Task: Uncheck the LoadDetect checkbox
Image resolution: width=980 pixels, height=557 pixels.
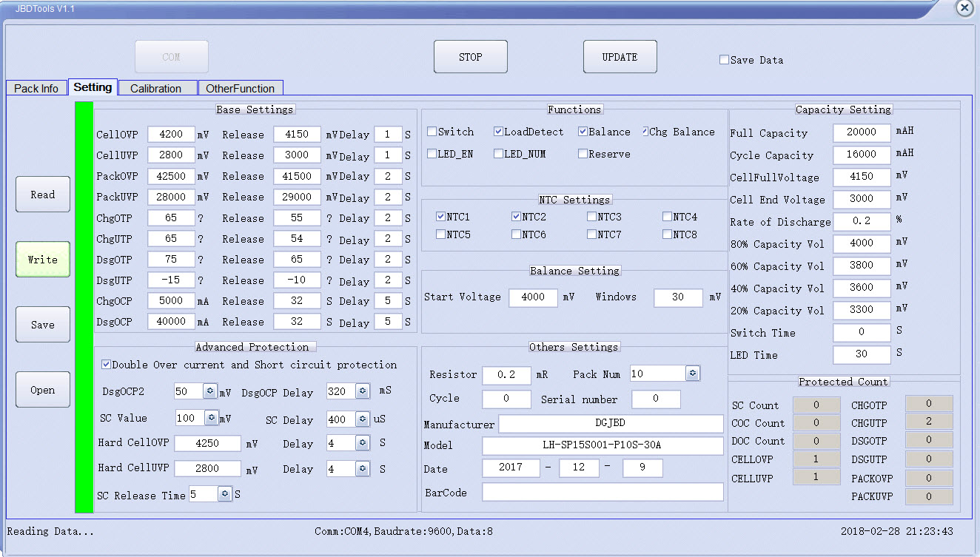Action: (x=498, y=132)
